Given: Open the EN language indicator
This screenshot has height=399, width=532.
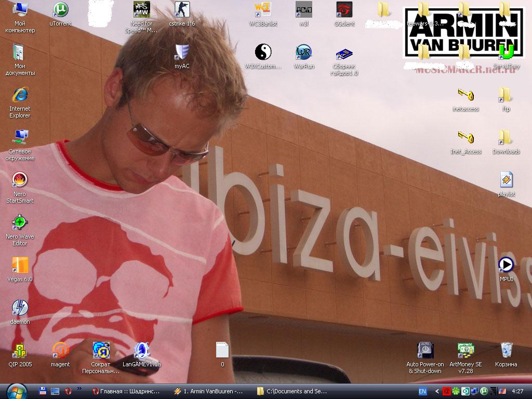Looking at the screenshot, I should tap(422, 391).
